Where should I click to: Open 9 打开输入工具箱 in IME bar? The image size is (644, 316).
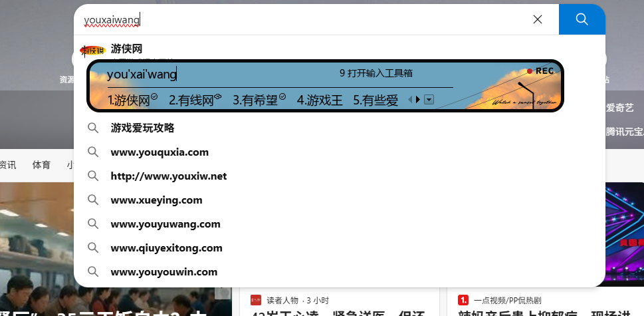pyautogui.click(x=376, y=73)
